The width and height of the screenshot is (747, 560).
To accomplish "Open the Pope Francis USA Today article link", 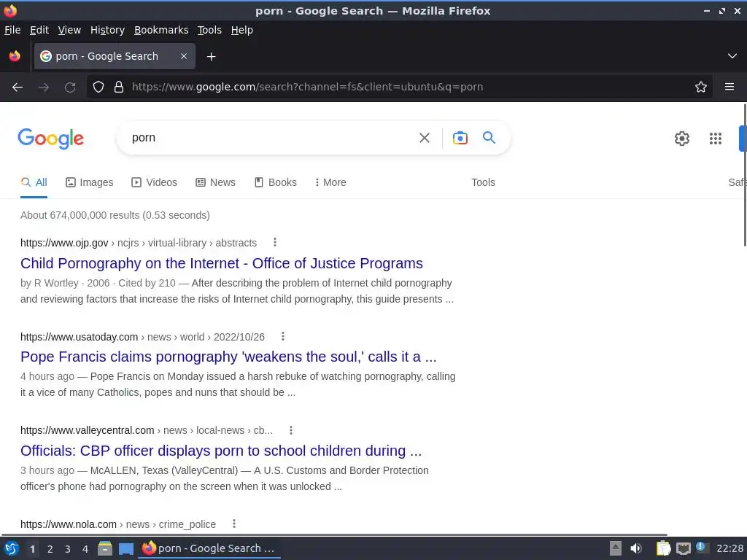I will click(x=228, y=357).
